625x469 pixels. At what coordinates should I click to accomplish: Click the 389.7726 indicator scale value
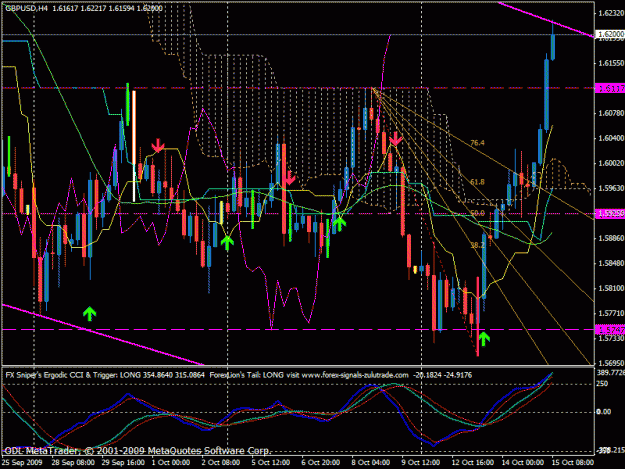[611, 372]
